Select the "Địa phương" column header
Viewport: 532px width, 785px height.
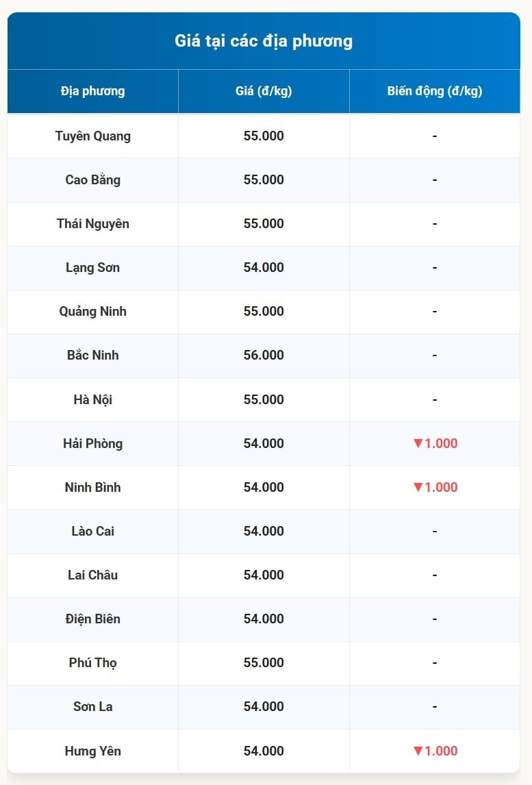[92, 91]
